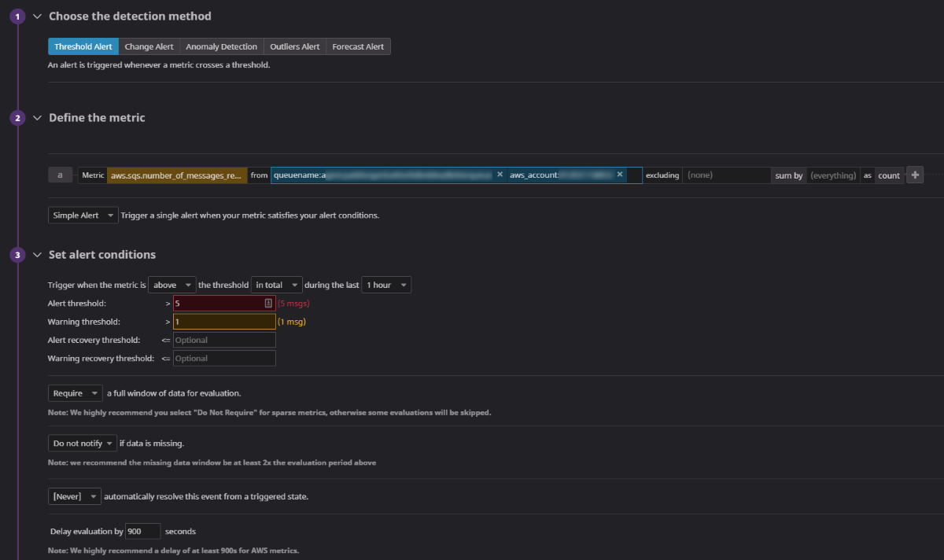Collapse Define the metric section
The width and height of the screenshot is (944, 560).
click(37, 118)
